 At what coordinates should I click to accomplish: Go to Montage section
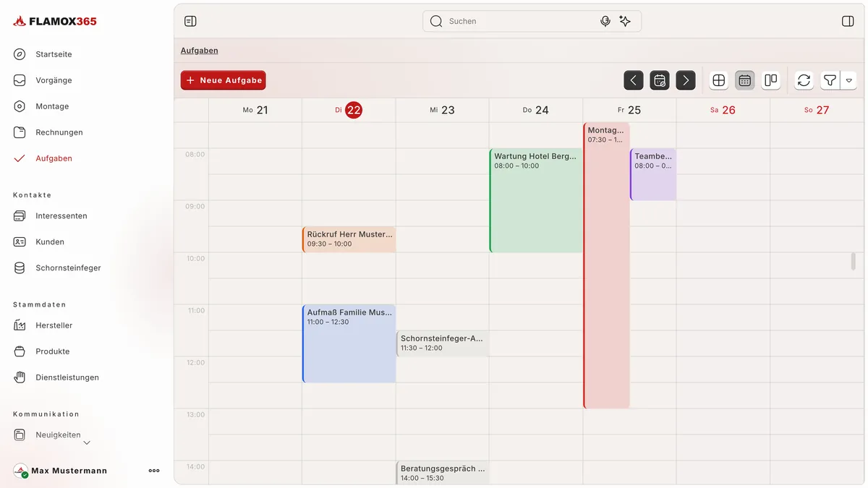52,106
